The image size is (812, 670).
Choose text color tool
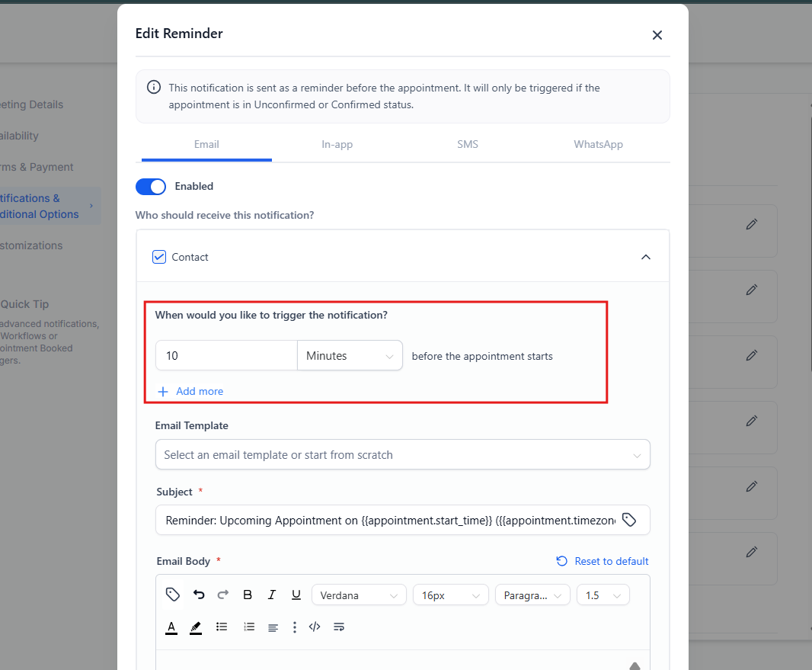point(171,627)
